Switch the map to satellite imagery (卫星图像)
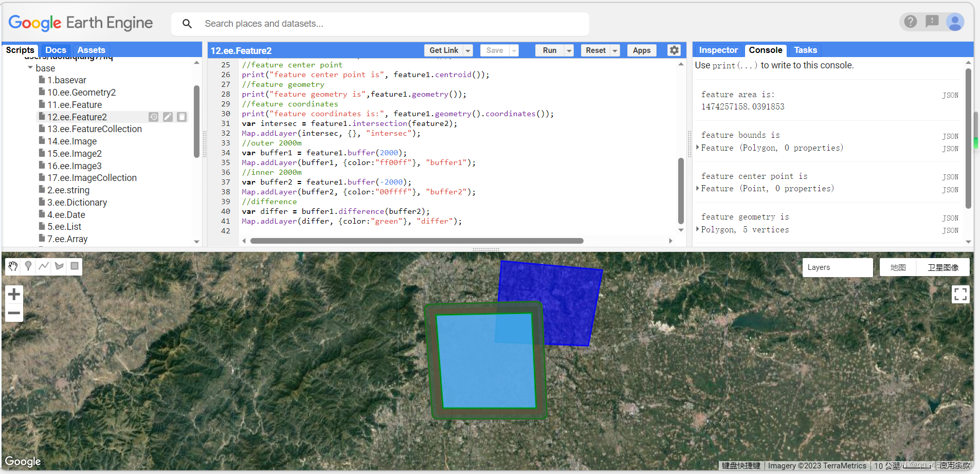The image size is (980, 474). [943, 267]
